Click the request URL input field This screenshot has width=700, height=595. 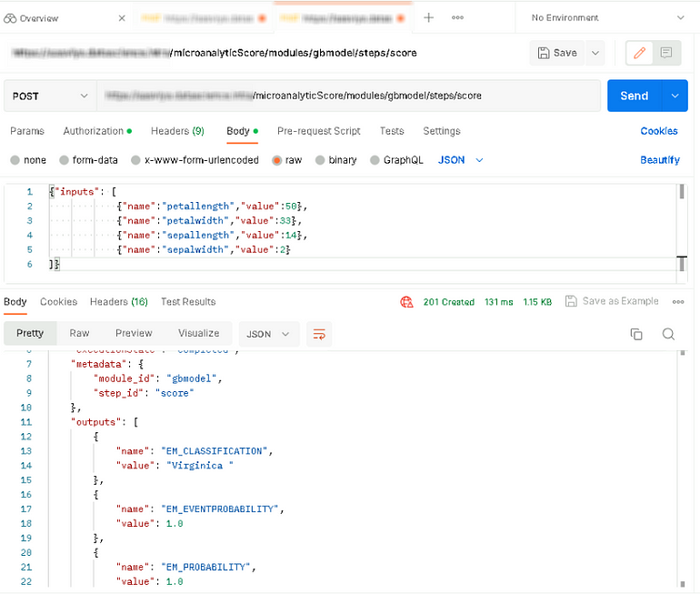point(348,96)
